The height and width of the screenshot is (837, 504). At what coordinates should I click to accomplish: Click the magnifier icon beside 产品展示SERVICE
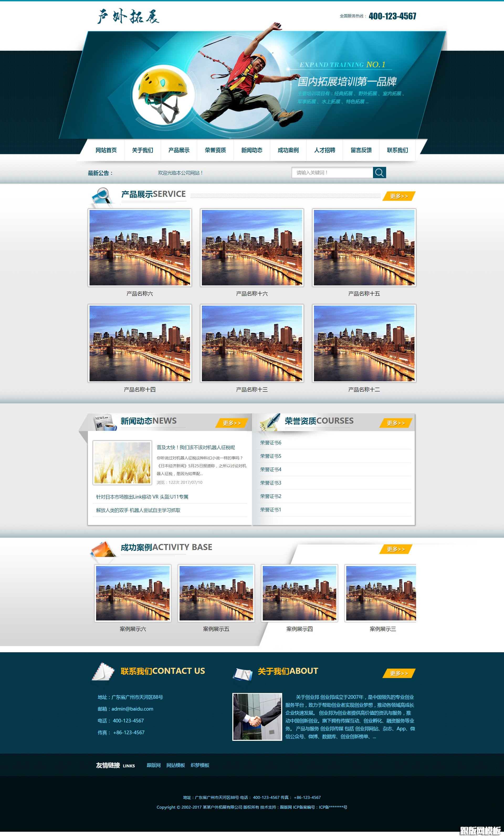tap(102, 196)
